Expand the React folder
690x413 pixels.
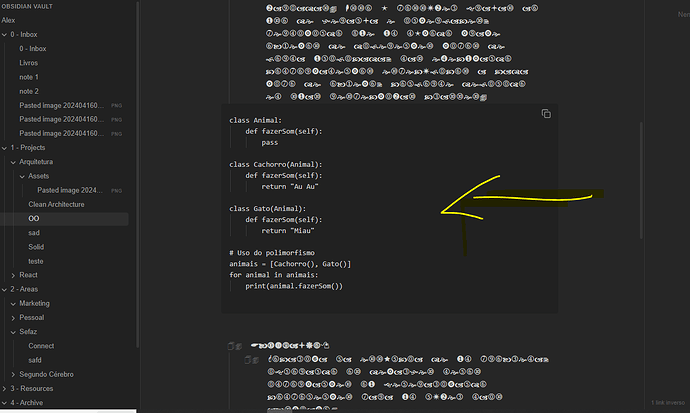coord(12,274)
